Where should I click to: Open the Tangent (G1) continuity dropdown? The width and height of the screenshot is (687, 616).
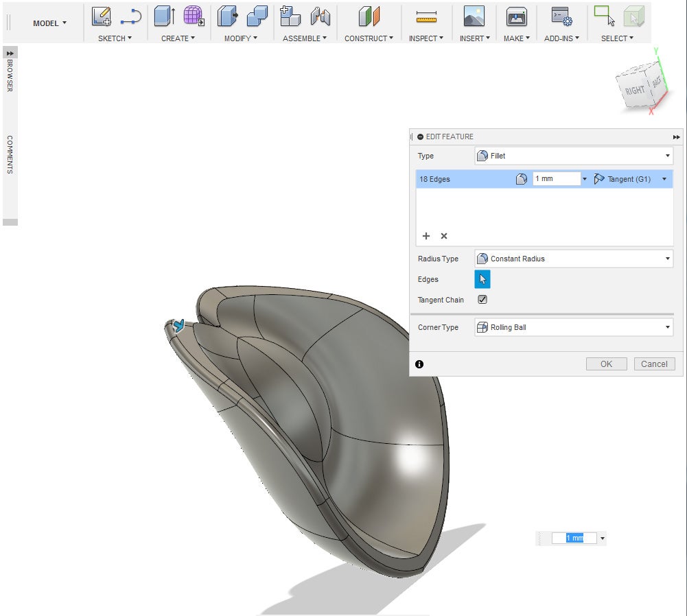point(630,179)
